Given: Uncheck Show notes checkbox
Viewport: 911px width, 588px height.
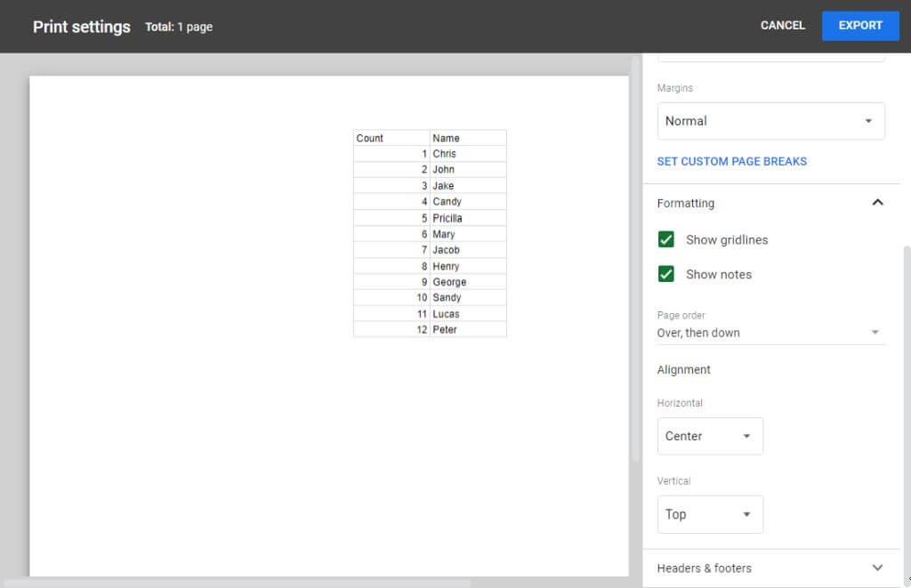Looking at the screenshot, I should [x=665, y=274].
